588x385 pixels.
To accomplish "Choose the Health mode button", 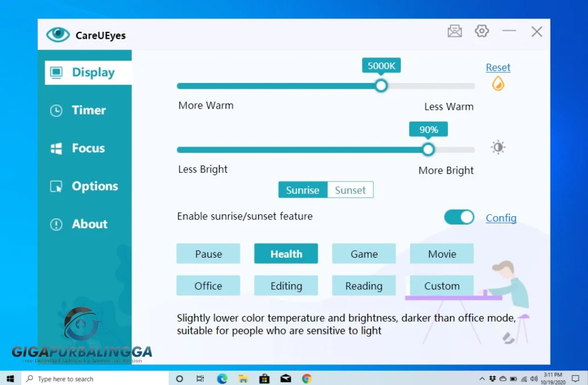I will 286,254.
